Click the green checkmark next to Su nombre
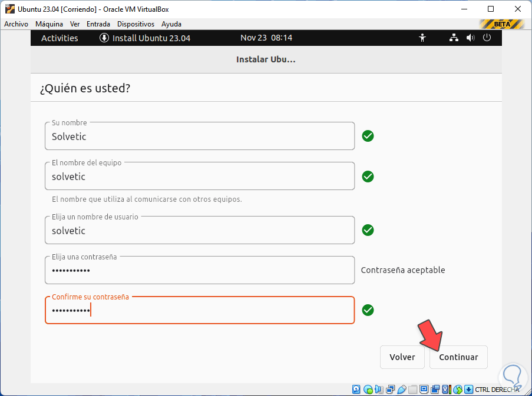The width and height of the screenshot is (532, 396). pyautogui.click(x=368, y=136)
